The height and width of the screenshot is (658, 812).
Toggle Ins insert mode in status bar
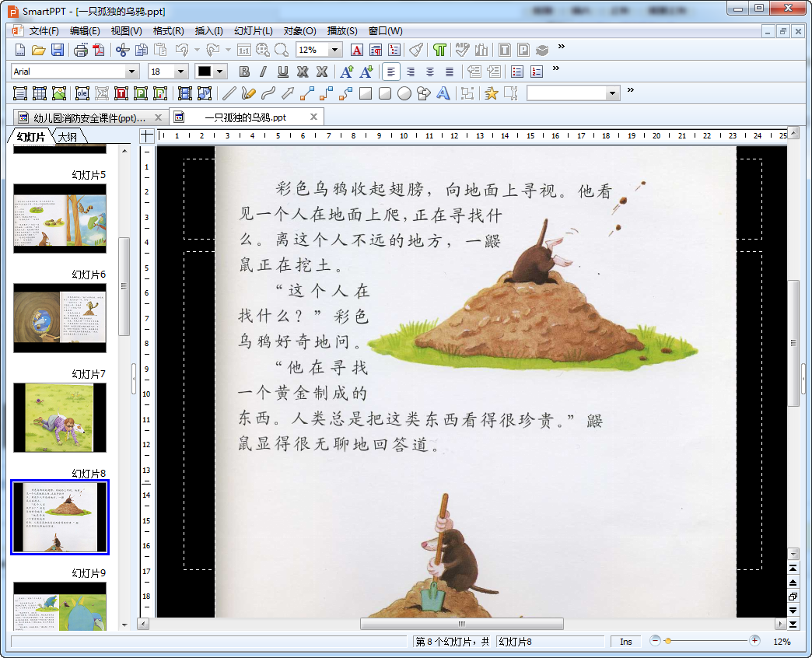(x=625, y=642)
